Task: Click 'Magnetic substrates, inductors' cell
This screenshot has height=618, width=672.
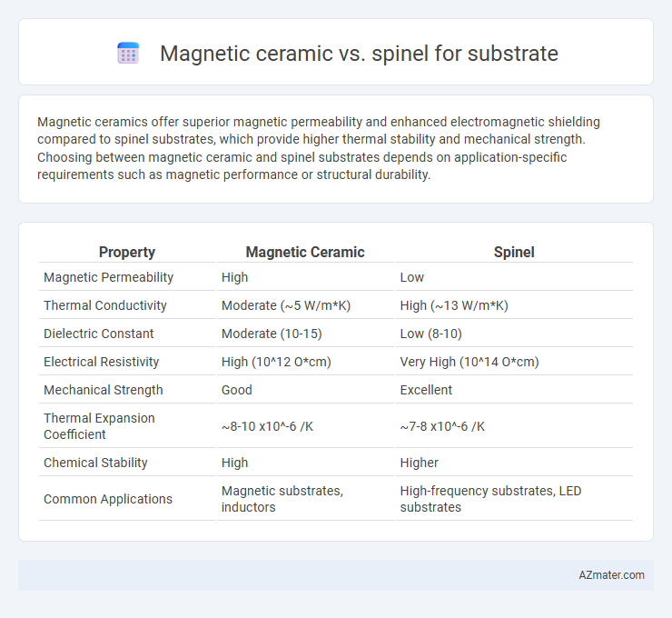Action: [282, 499]
